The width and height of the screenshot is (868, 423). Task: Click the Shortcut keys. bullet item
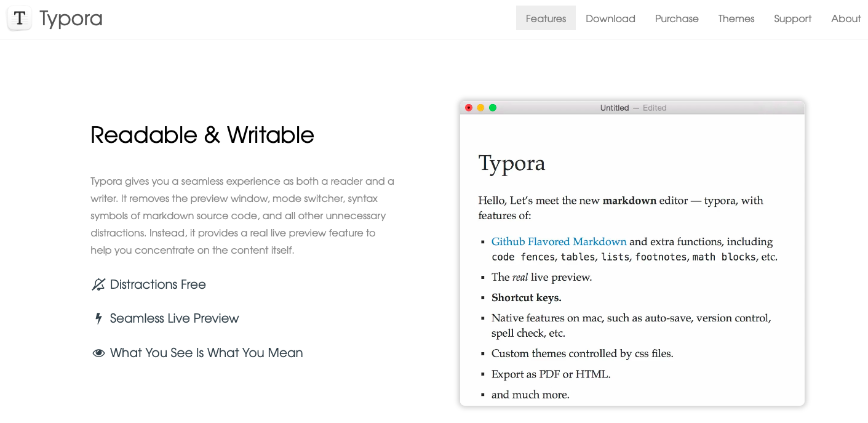527,297
